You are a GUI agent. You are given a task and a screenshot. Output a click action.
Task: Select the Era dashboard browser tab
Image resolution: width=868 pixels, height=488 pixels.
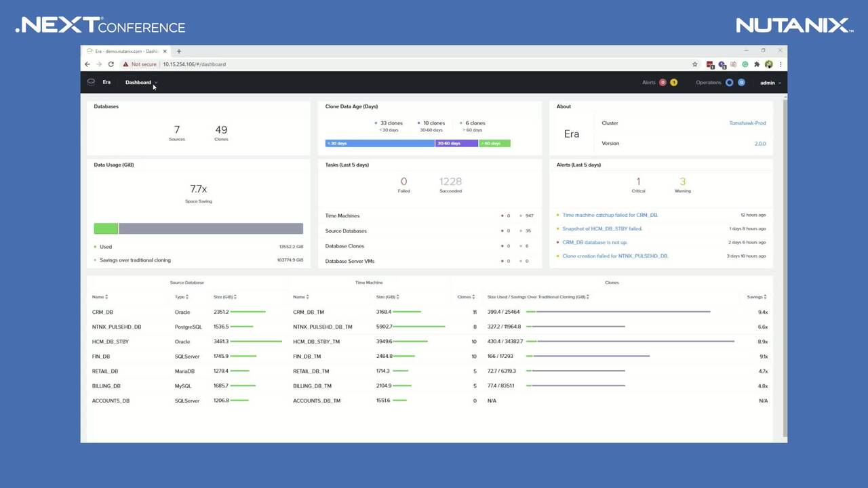127,51
